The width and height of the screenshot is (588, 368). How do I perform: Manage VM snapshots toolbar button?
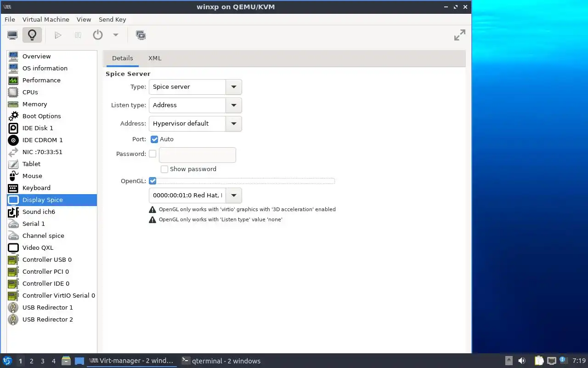coord(141,35)
